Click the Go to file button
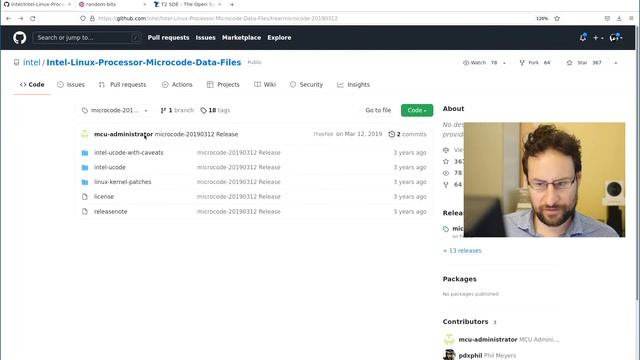Screen dimensions: 640x360 [378, 110]
